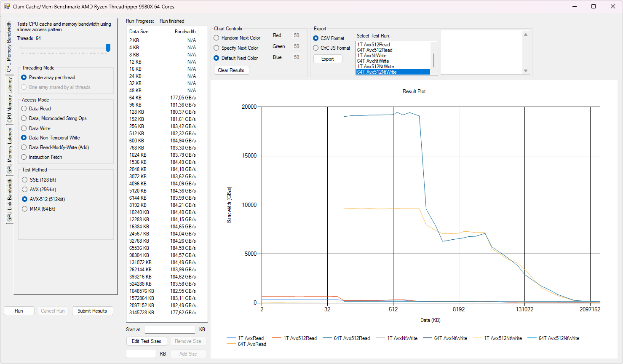
Task: Open the GPU Memory Latency tab
Action: click(x=9, y=151)
